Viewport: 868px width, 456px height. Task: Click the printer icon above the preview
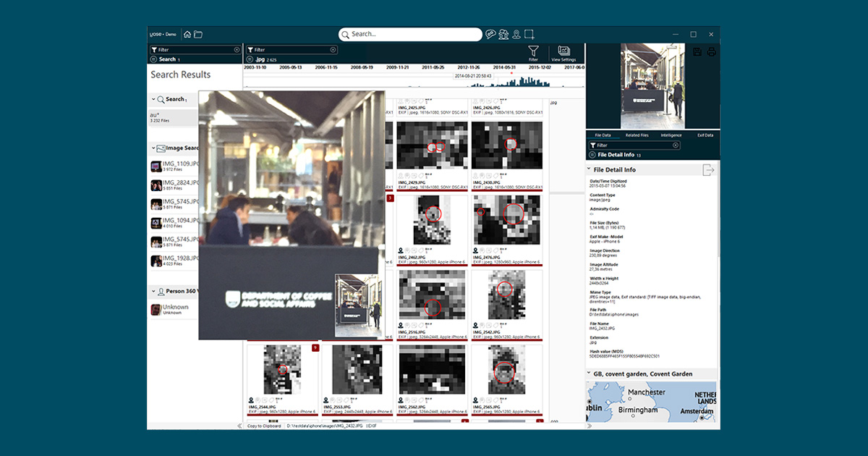pyautogui.click(x=711, y=52)
